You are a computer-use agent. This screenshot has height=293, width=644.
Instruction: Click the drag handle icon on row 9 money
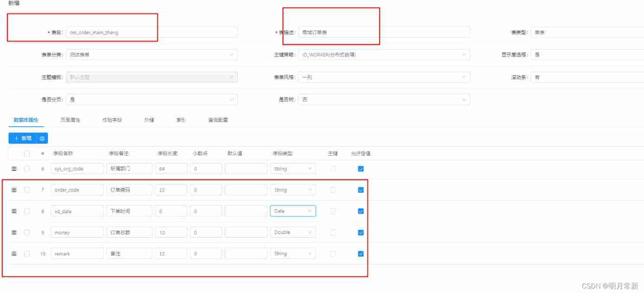14,232
